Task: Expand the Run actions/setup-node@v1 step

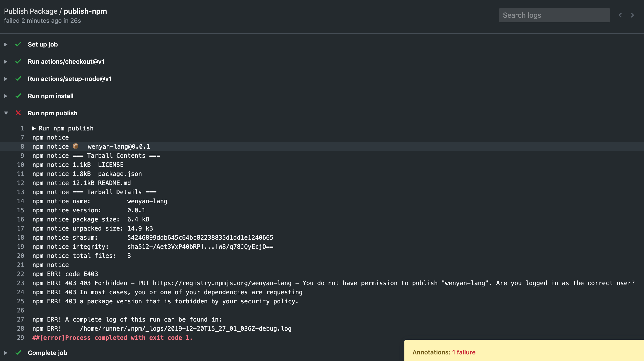Action: coord(6,79)
